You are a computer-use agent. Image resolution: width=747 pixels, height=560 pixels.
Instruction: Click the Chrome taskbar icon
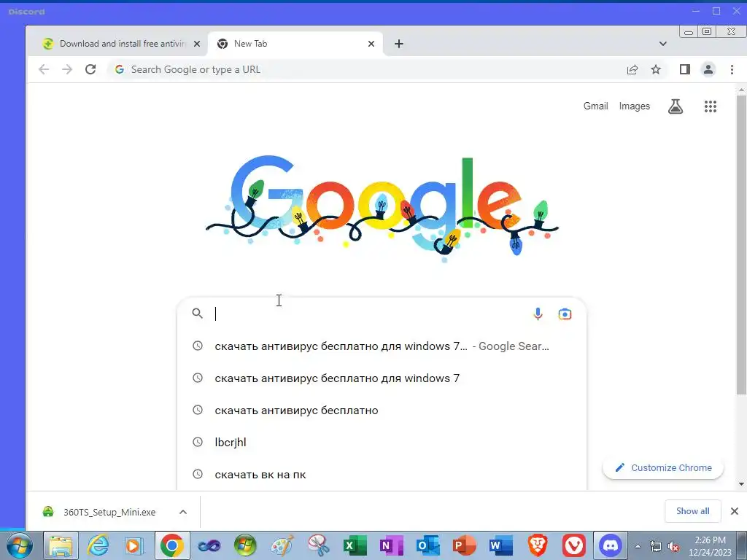(172, 545)
